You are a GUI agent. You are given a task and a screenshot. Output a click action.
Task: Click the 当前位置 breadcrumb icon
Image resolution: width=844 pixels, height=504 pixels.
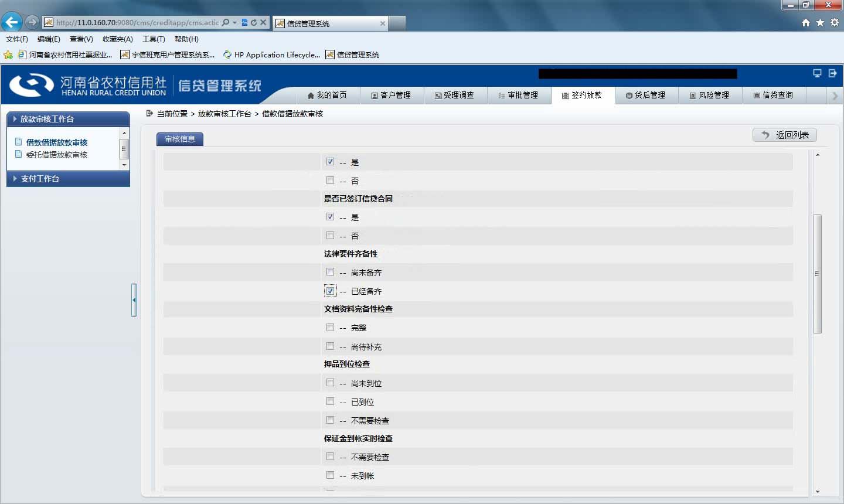(149, 113)
